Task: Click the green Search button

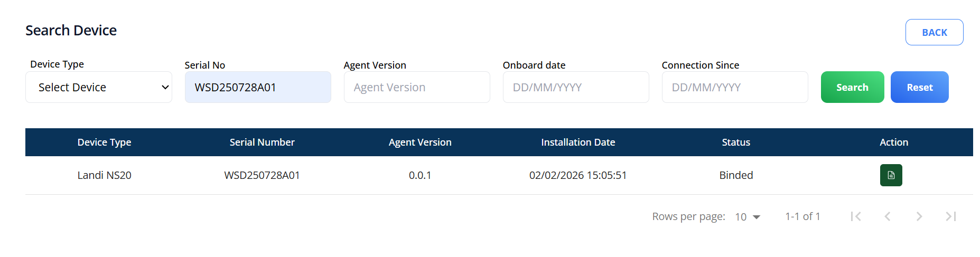Action: 852,87
